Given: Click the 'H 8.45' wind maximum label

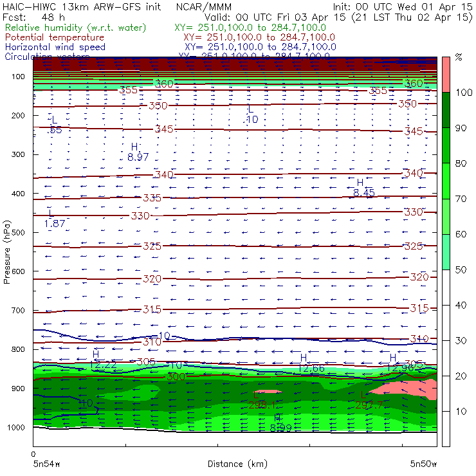Looking at the screenshot, I should [363, 188].
